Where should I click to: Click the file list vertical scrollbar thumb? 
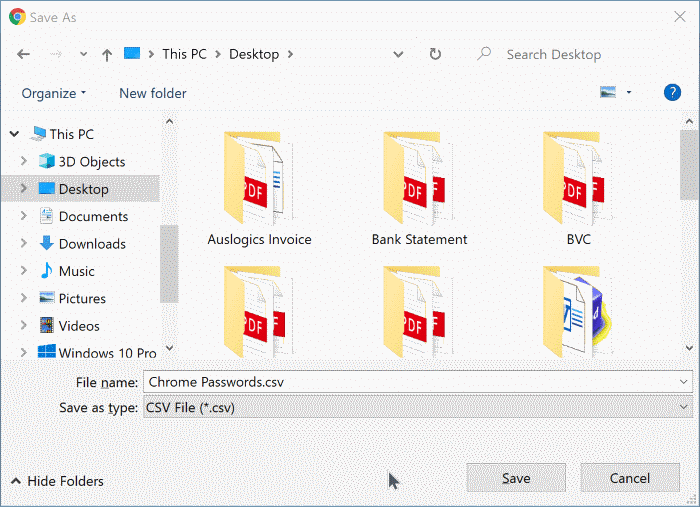689,165
